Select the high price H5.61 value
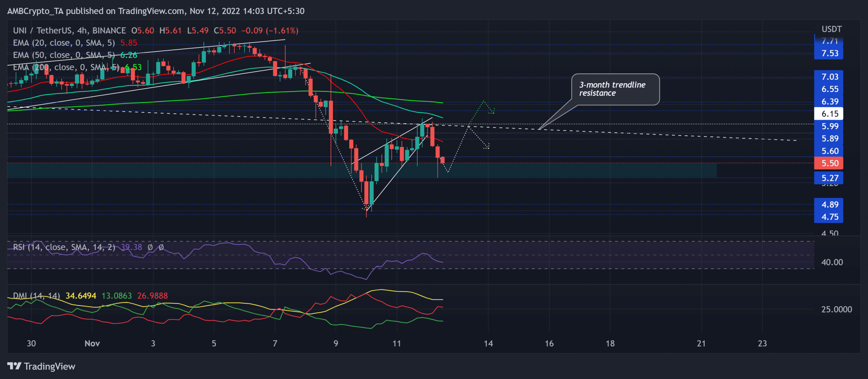This screenshot has width=868, height=379. pos(171,31)
